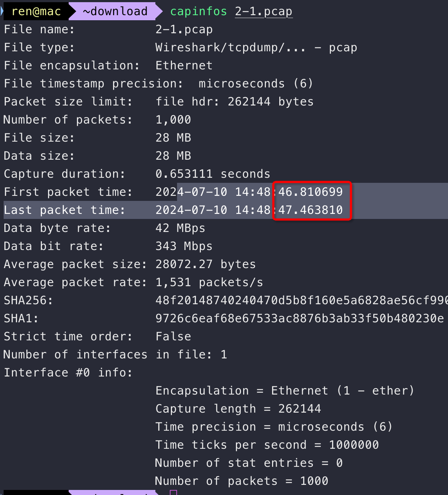The width and height of the screenshot is (448, 495).
Task: Click the terminal cursor at bottom prompt
Action: tap(173, 492)
